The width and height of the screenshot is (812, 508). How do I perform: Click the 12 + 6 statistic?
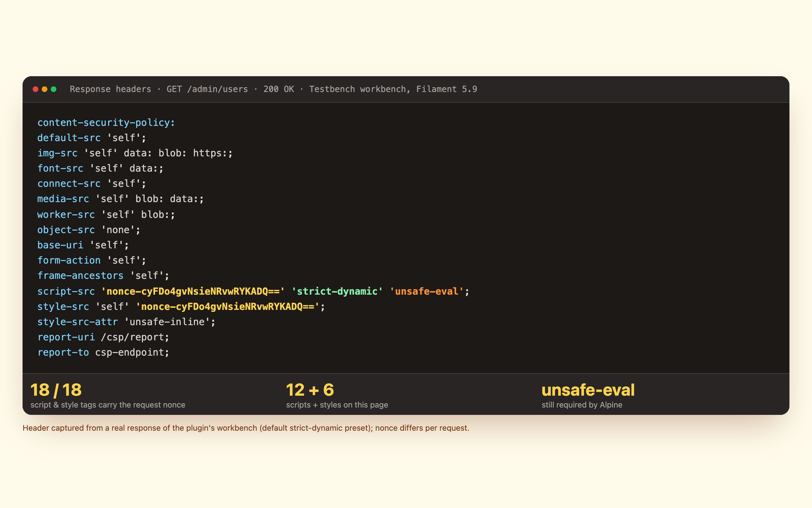pos(310,390)
